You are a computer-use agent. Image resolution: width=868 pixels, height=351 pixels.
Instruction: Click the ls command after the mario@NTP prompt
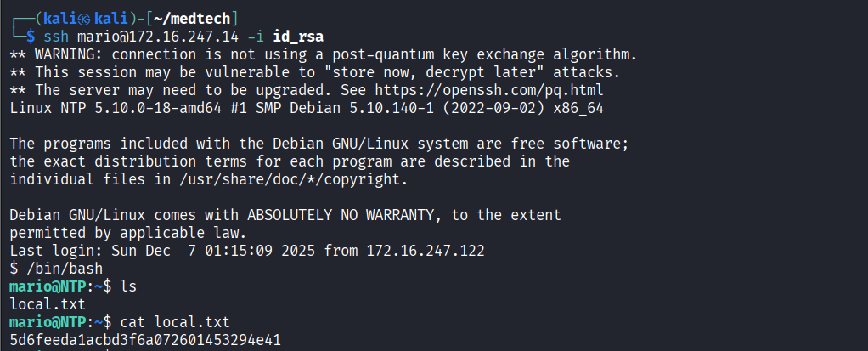[x=128, y=286]
